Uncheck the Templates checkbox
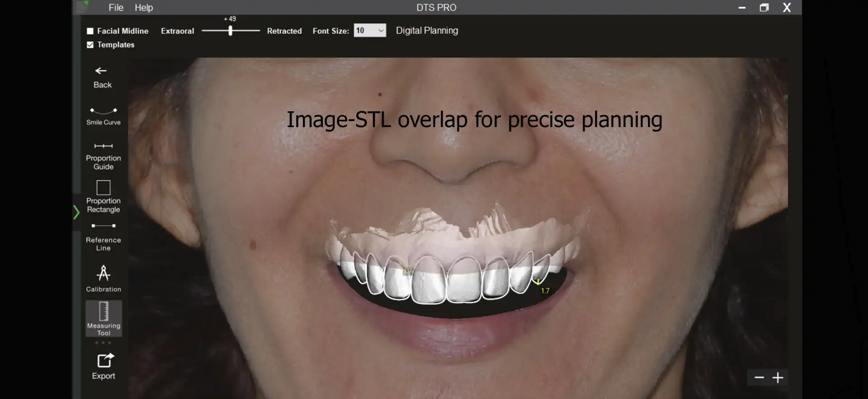 (90, 45)
